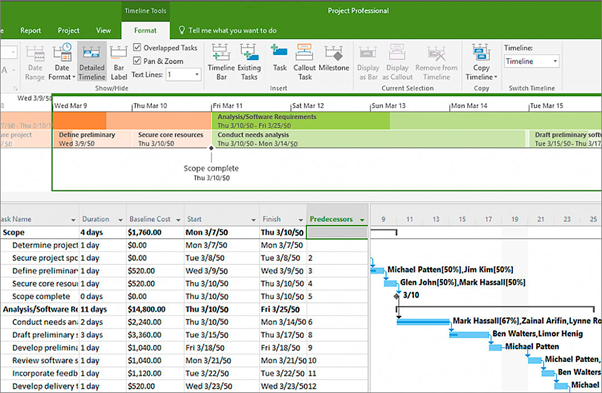Insert a Milestone on timeline
Image resolution: width=602 pixels, height=393 pixels.
[334, 58]
